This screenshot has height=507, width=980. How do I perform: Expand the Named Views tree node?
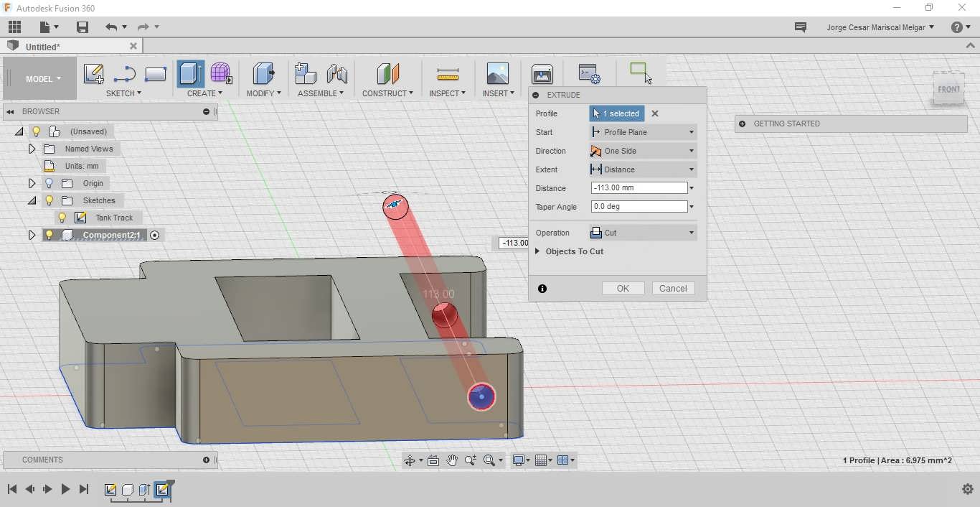(x=32, y=149)
